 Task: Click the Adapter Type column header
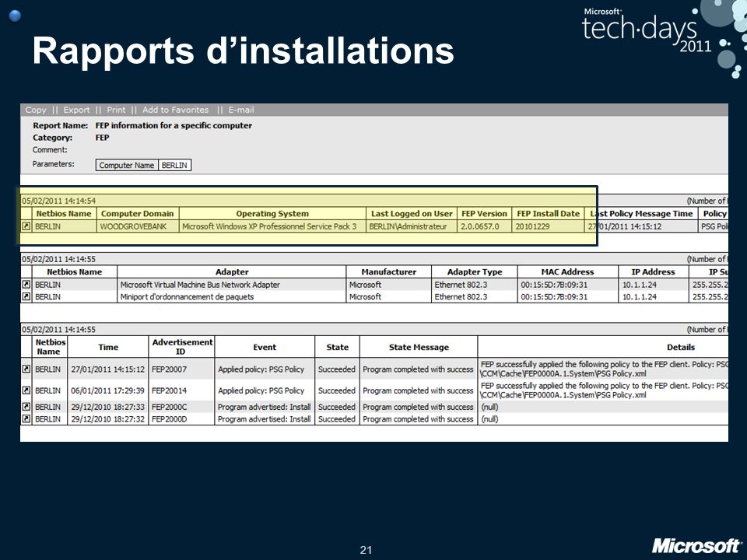475,272
